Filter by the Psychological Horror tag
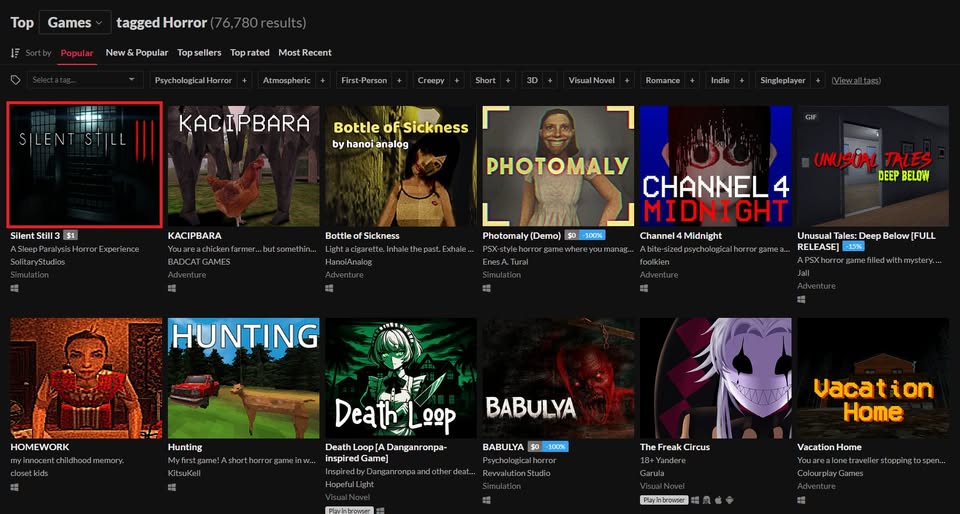This screenshot has width=960, height=514. pyautogui.click(x=193, y=80)
